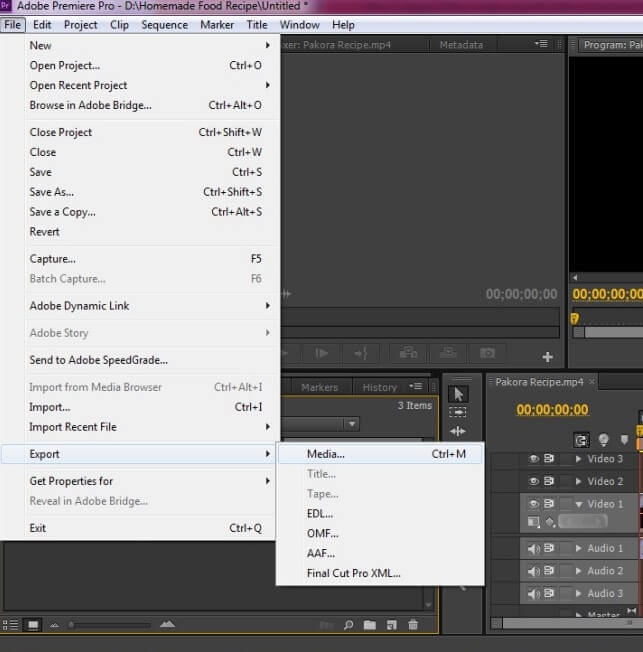
Task: Open the source monitor button editor plus
Action: tap(547, 357)
